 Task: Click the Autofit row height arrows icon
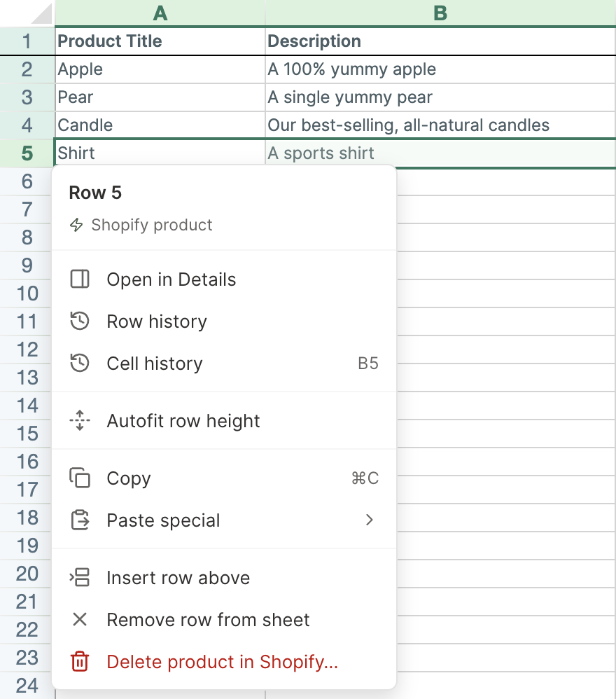click(x=80, y=420)
